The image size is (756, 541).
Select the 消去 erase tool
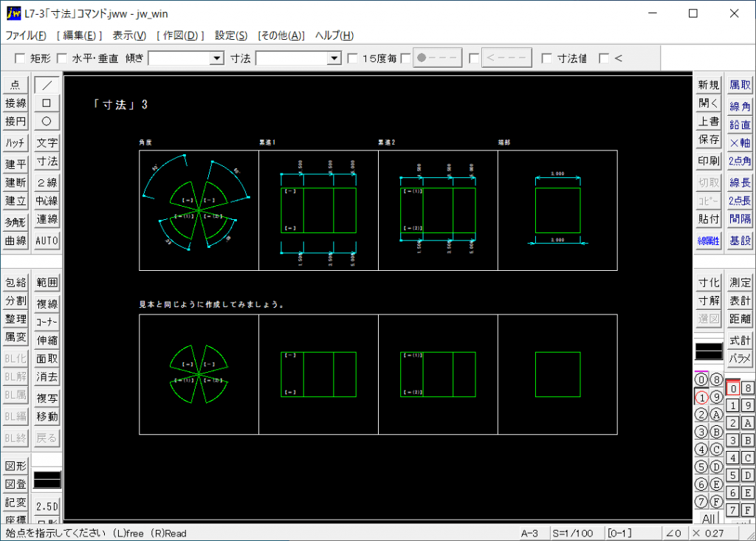(47, 377)
